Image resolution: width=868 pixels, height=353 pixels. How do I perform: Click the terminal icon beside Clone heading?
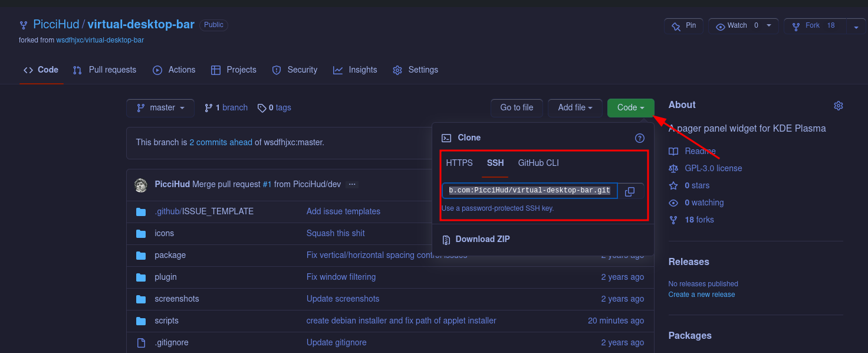click(x=447, y=138)
